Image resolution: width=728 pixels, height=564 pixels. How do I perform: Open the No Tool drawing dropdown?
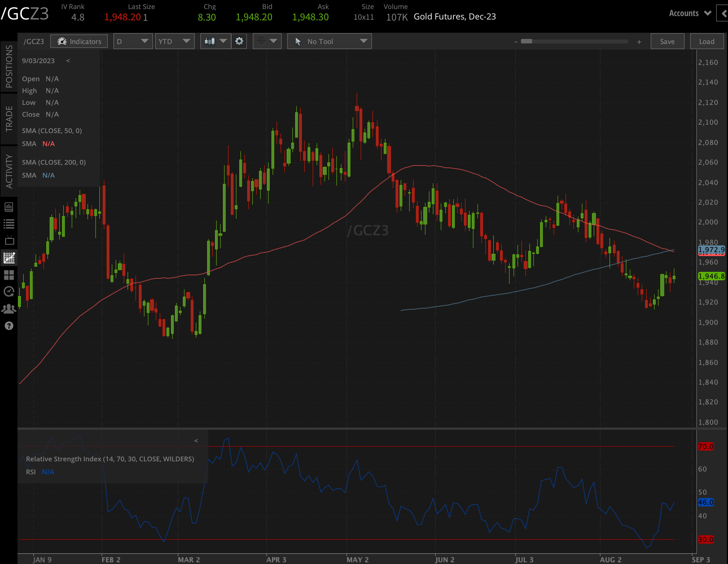pos(329,41)
